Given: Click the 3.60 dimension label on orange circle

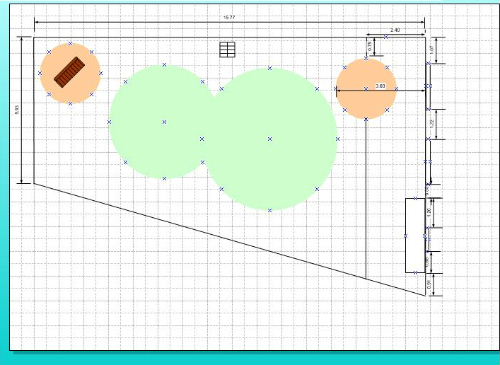Looking at the screenshot, I should [x=380, y=86].
